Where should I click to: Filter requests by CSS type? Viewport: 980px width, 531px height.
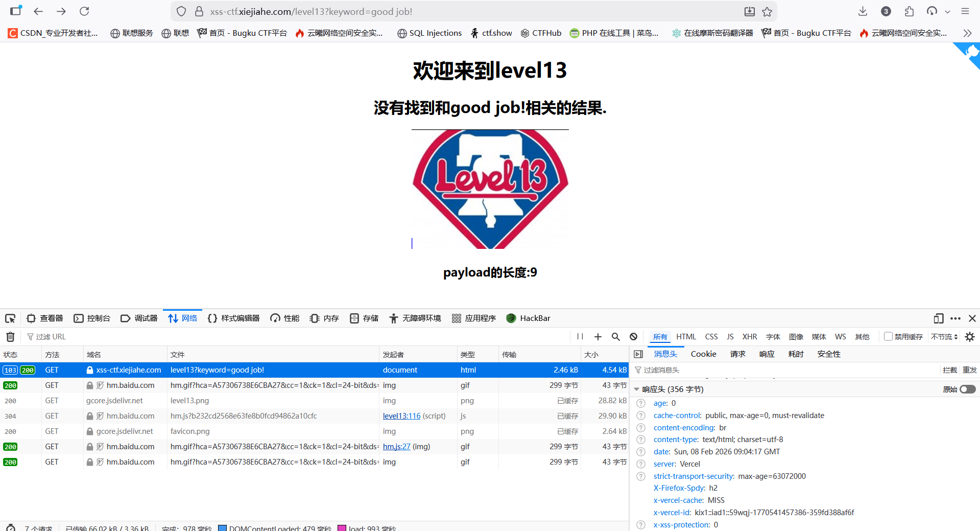711,337
